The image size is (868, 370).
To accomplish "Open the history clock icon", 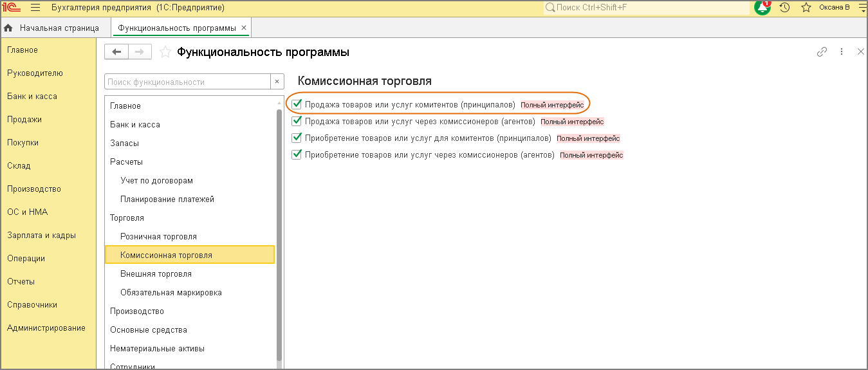I will [x=784, y=8].
